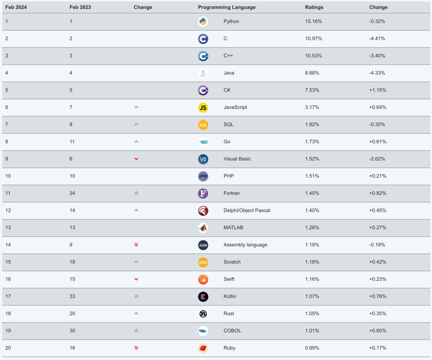Select the Ratings column header
Image resolution: width=432 pixels, height=360 pixels.
(x=314, y=7)
